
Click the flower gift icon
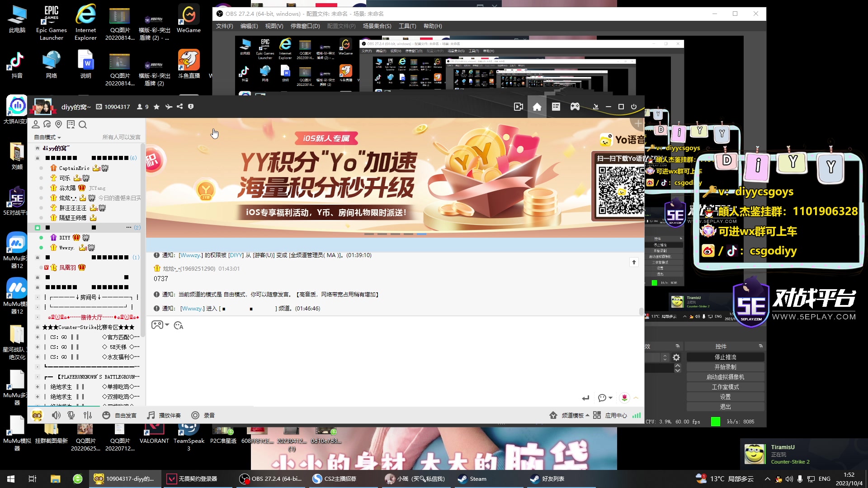click(x=624, y=398)
